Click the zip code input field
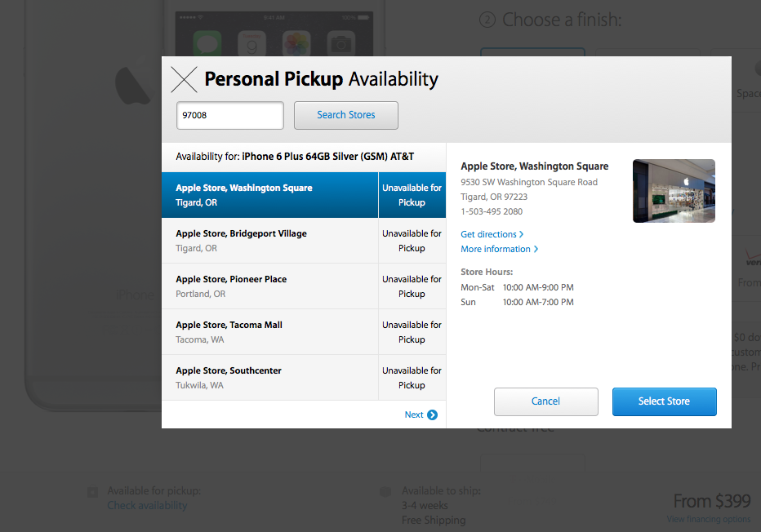The width and height of the screenshot is (761, 532). [x=230, y=115]
